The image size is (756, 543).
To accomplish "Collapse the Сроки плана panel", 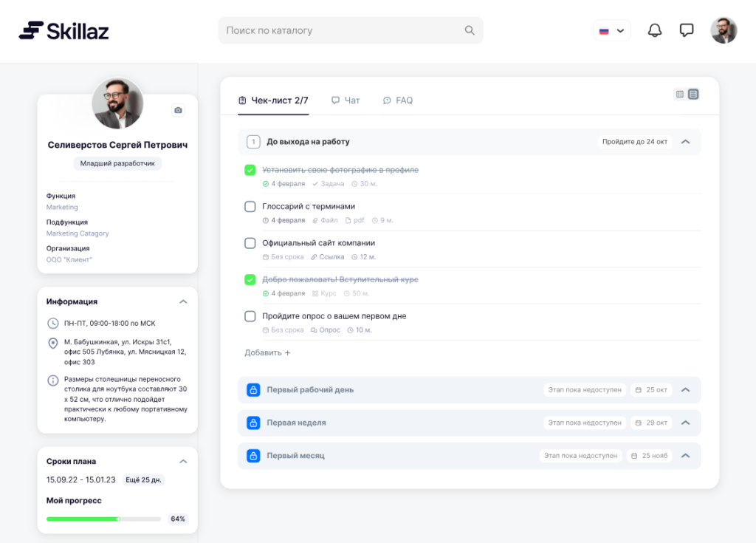I will coord(183,462).
